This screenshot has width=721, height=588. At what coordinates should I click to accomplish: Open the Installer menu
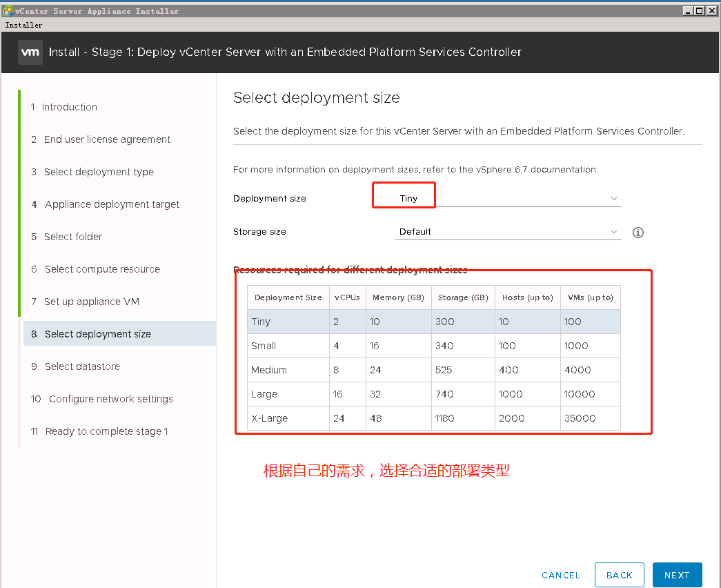pyautogui.click(x=23, y=26)
